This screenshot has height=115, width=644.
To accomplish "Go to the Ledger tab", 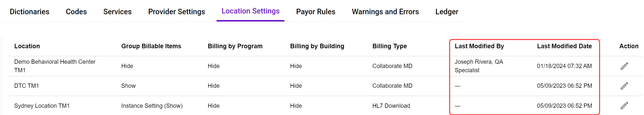I will (447, 11).
